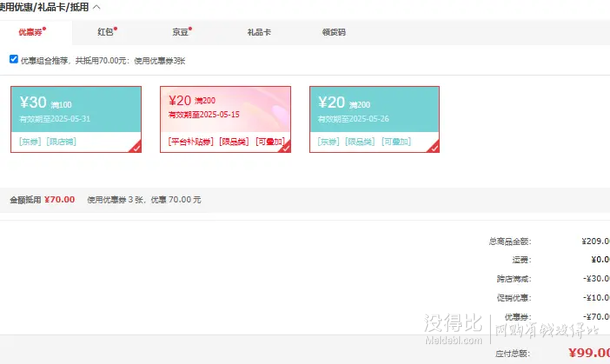Click checkmark corner of ¥30 coupon
610x364 pixels.
[136, 147]
